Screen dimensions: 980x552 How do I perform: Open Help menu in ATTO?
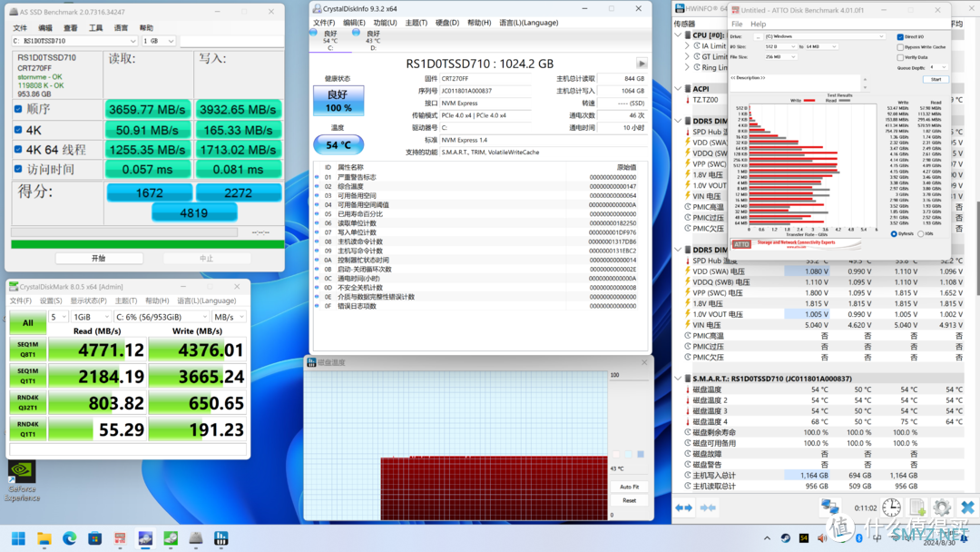pos(758,24)
